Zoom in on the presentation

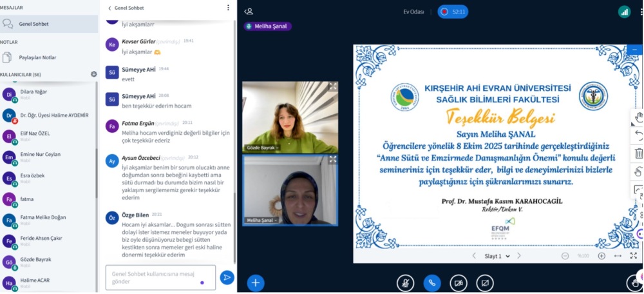pos(601,256)
